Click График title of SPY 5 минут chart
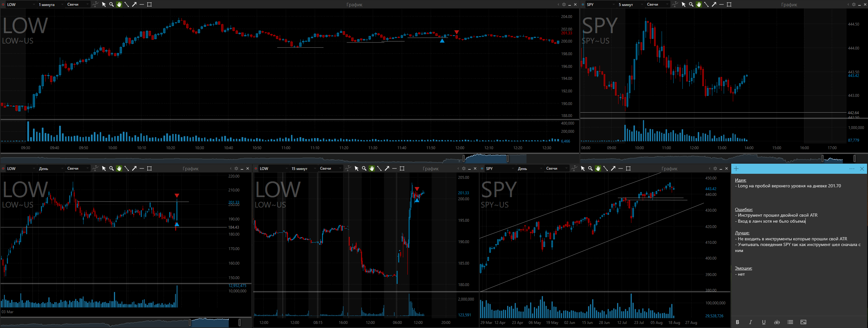This screenshot has height=328, width=868. point(789,5)
